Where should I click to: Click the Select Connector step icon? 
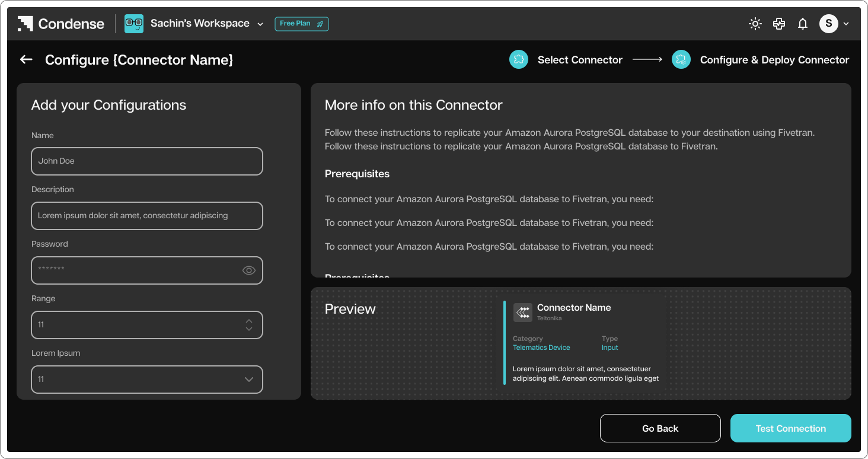click(x=519, y=59)
